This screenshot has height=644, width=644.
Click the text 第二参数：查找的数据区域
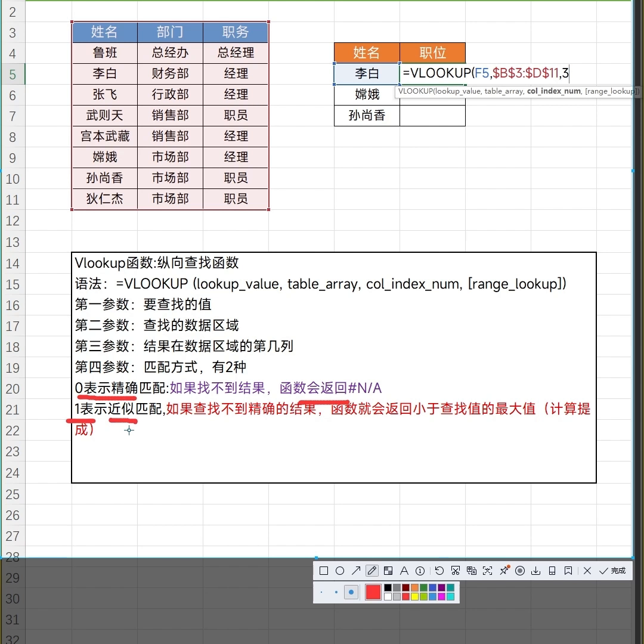[157, 326]
